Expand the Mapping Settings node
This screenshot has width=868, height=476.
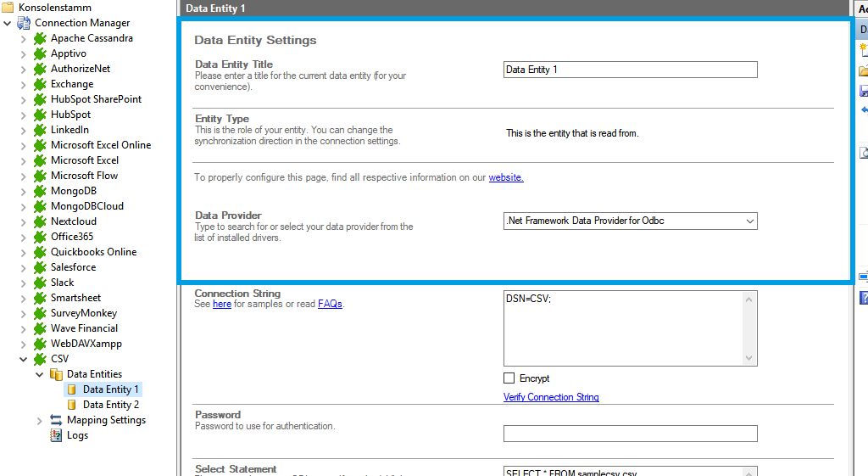tap(40, 420)
